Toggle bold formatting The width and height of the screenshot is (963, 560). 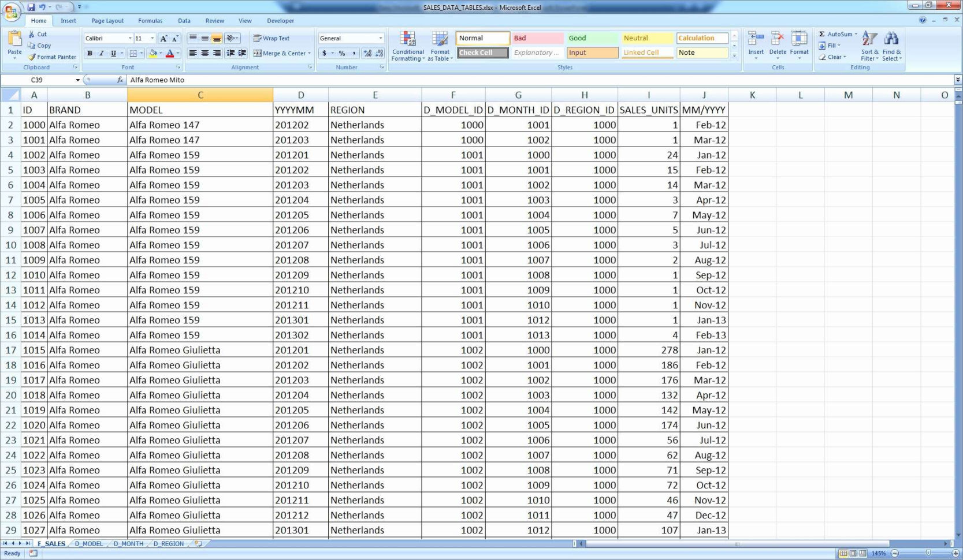(x=90, y=53)
